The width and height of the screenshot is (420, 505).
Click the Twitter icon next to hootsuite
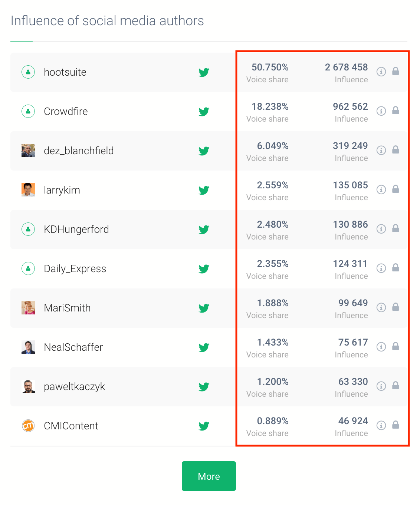pyautogui.click(x=204, y=72)
